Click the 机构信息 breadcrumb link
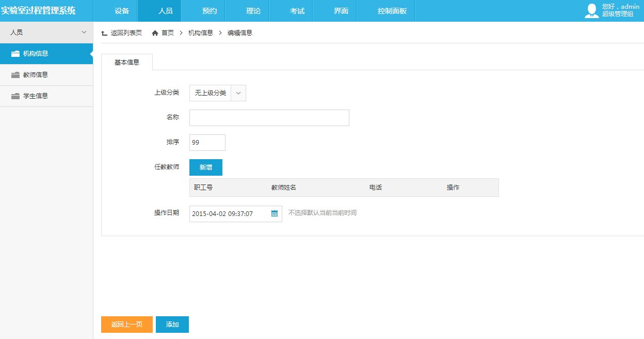The width and height of the screenshot is (644, 339). [x=200, y=33]
